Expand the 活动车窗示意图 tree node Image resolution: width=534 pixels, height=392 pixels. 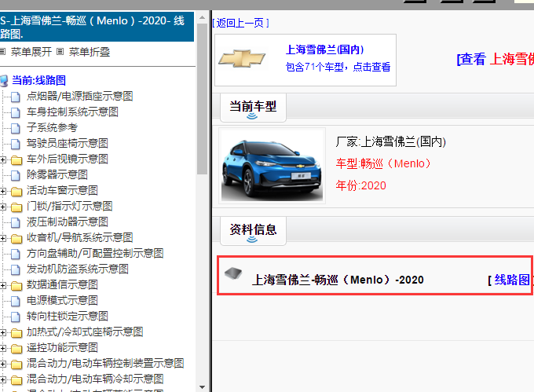coord(2,191)
